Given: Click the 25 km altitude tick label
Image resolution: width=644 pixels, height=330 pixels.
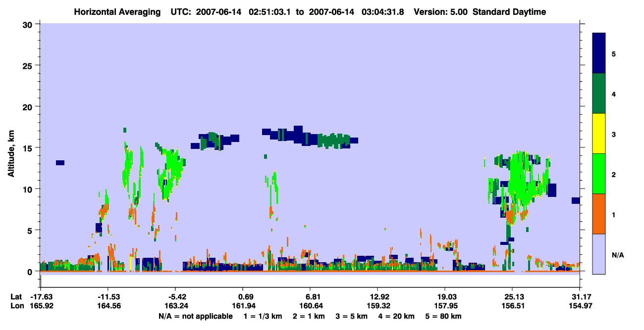Looking at the screenshot, I should (28, 65).
